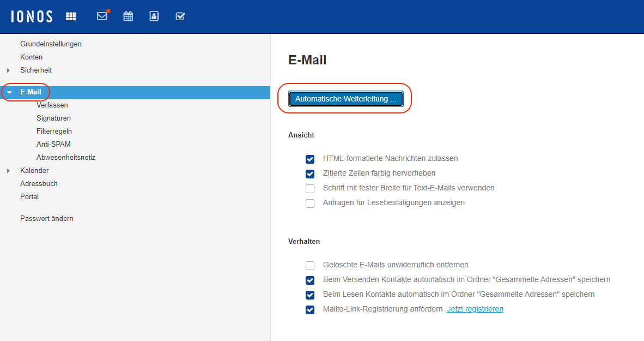Image resolution: width=644 pixels, height=341 pixels.
Task: Click the Jetzt registrieren link
Action: (x=475, y=309)
